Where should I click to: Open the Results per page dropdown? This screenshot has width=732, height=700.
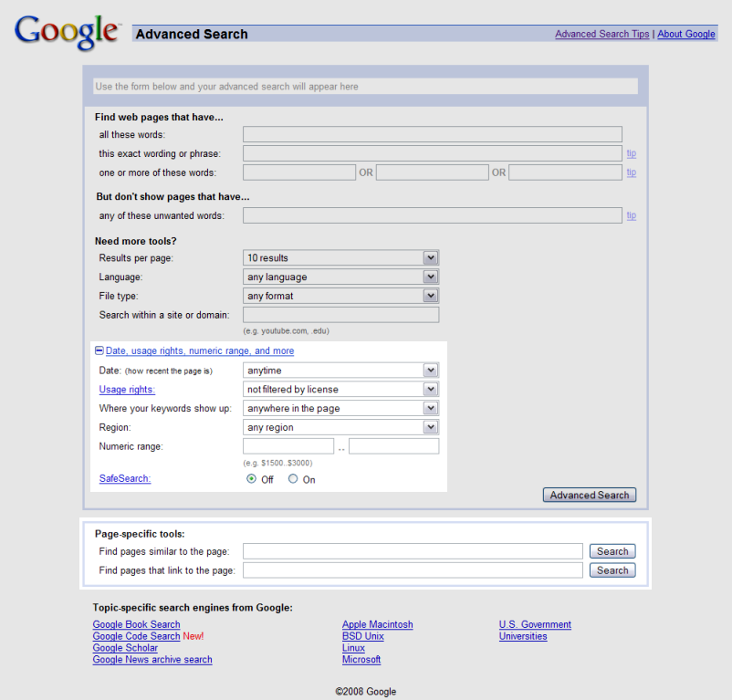[340, 257]
